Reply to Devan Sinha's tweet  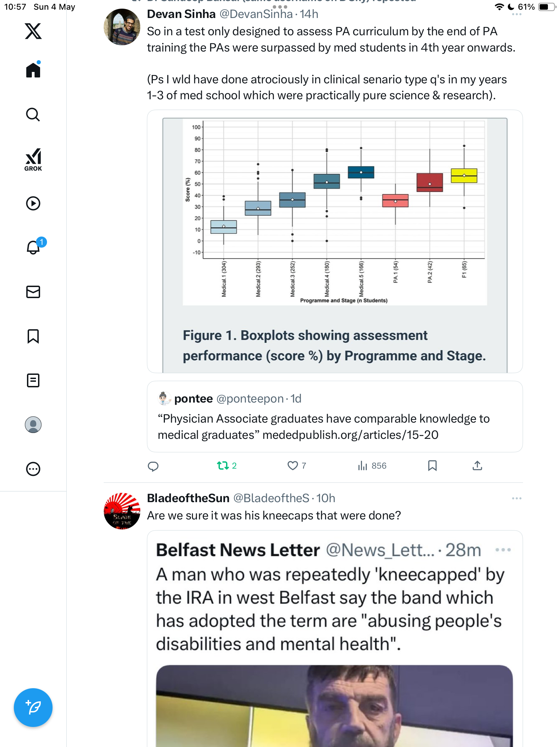click(153, 467)
